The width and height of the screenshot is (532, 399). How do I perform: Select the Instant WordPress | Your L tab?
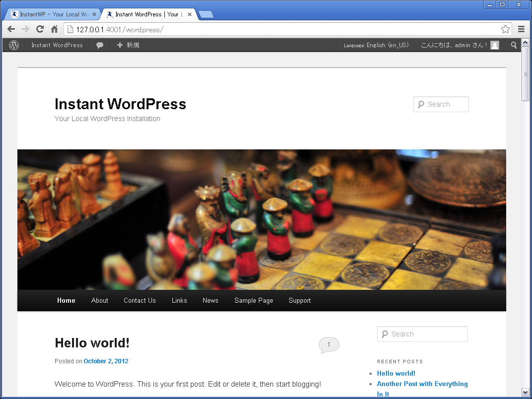(149, 14)
